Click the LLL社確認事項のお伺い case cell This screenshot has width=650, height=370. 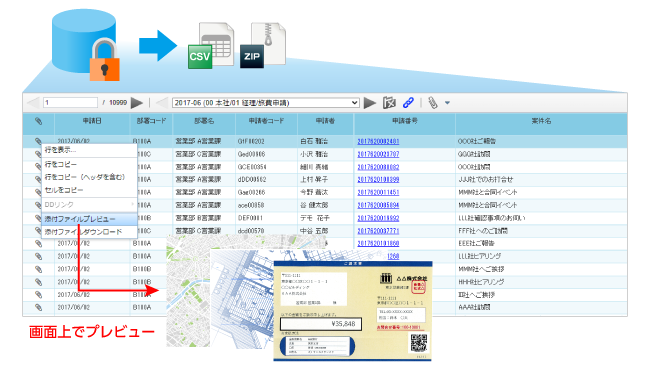point(491,218)
